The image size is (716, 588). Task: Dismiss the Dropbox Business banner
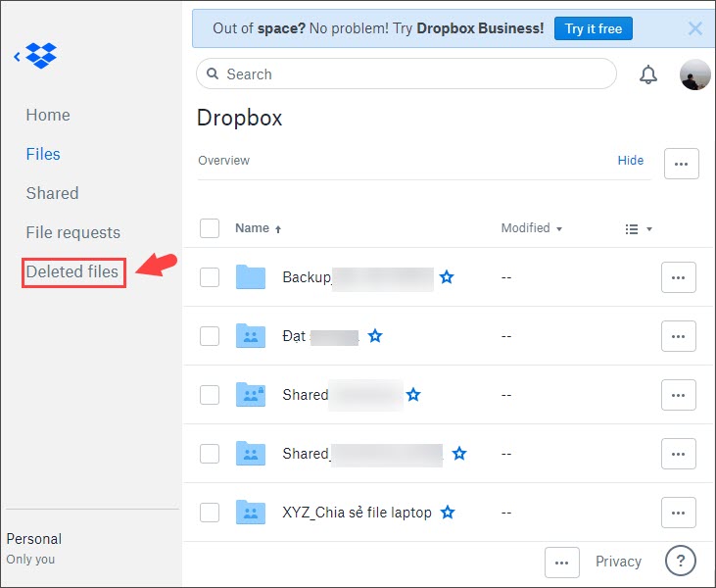point(695,28)
